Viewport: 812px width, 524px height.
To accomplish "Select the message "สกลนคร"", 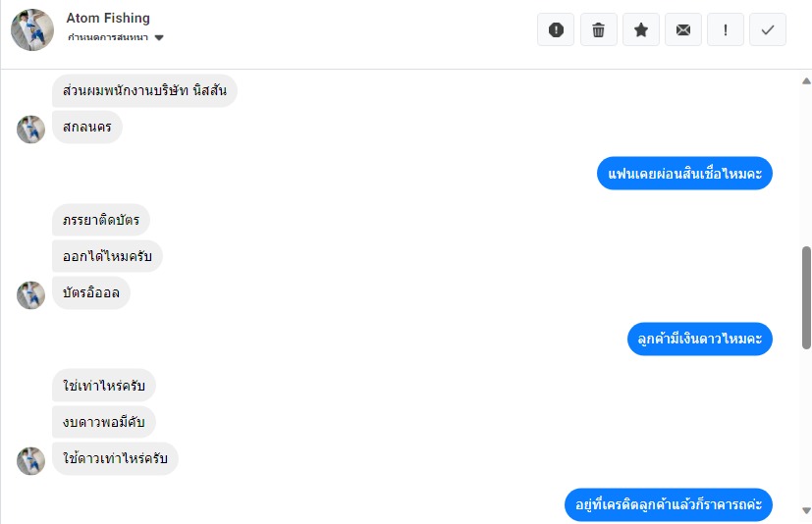I will pos(87,127).
